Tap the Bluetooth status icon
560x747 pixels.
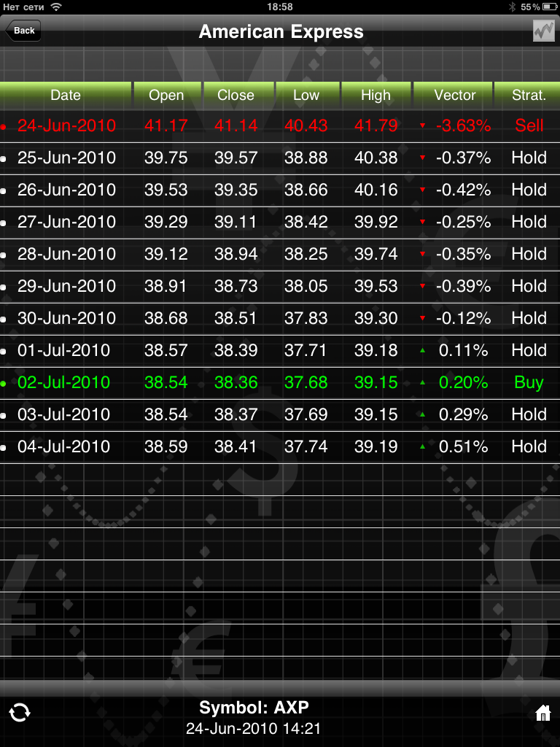[513, 7]
